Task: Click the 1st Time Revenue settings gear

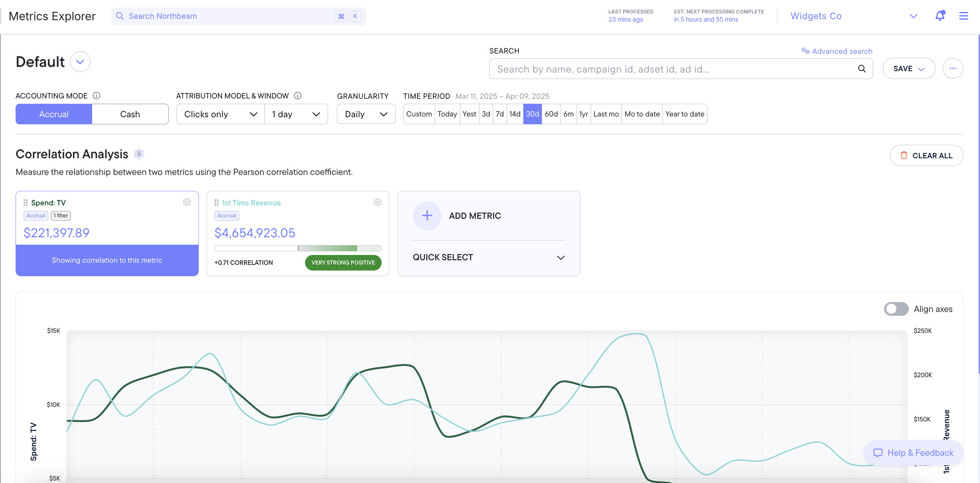Action: point(377,202)
